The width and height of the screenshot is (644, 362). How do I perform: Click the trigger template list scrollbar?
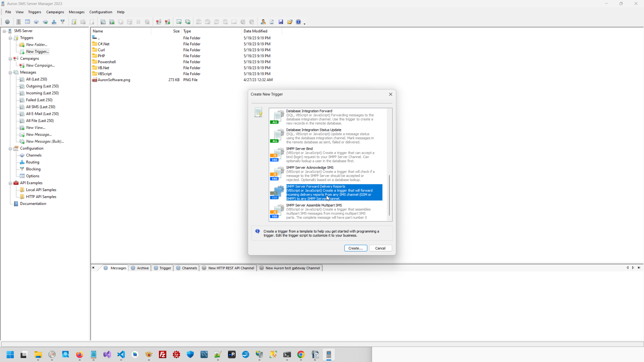tap(389, 195)
